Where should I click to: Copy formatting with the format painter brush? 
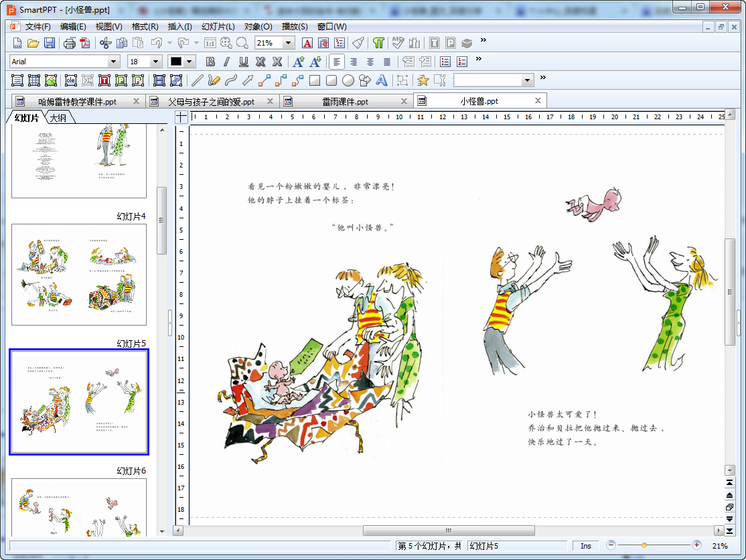(358, 44)
